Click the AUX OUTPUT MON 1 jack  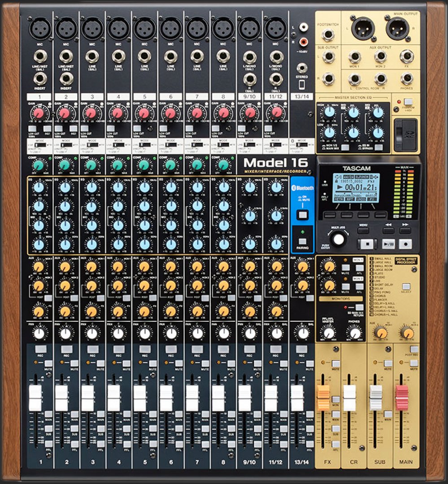tap(354, 57)
